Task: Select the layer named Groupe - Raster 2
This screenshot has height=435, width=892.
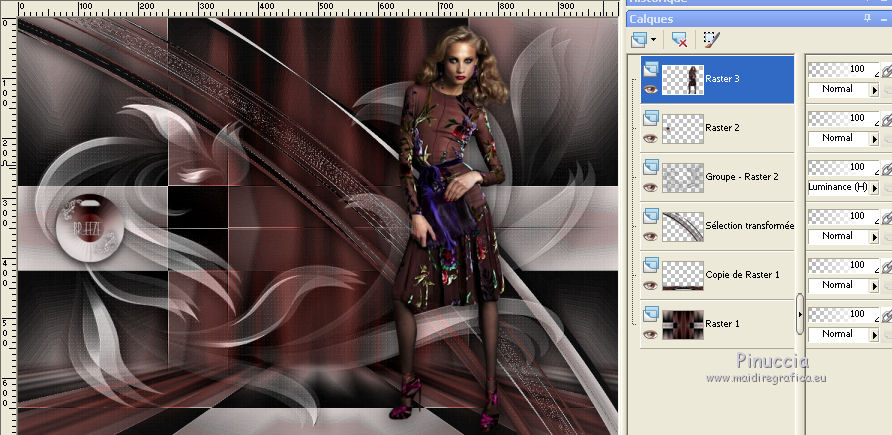Action: click(742, 177)
